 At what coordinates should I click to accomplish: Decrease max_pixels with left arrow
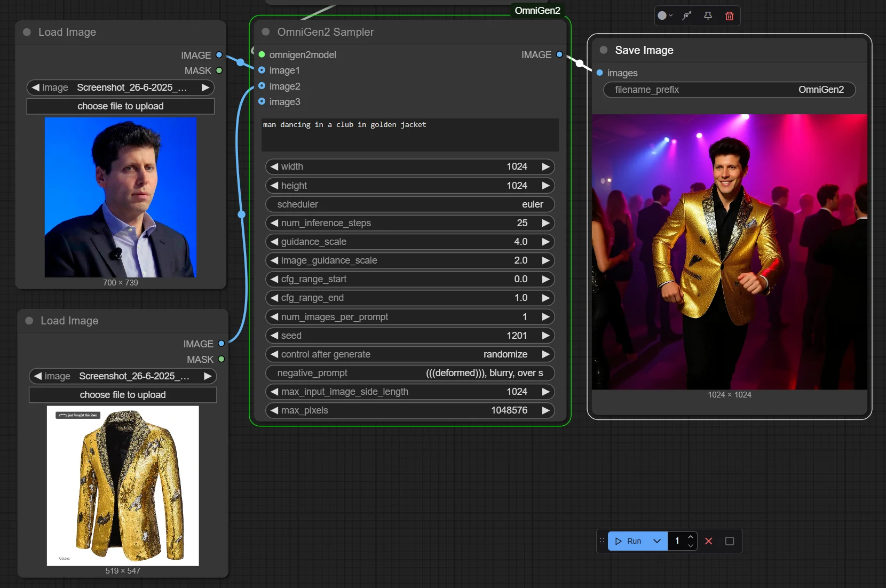click(x=274, y=410)
